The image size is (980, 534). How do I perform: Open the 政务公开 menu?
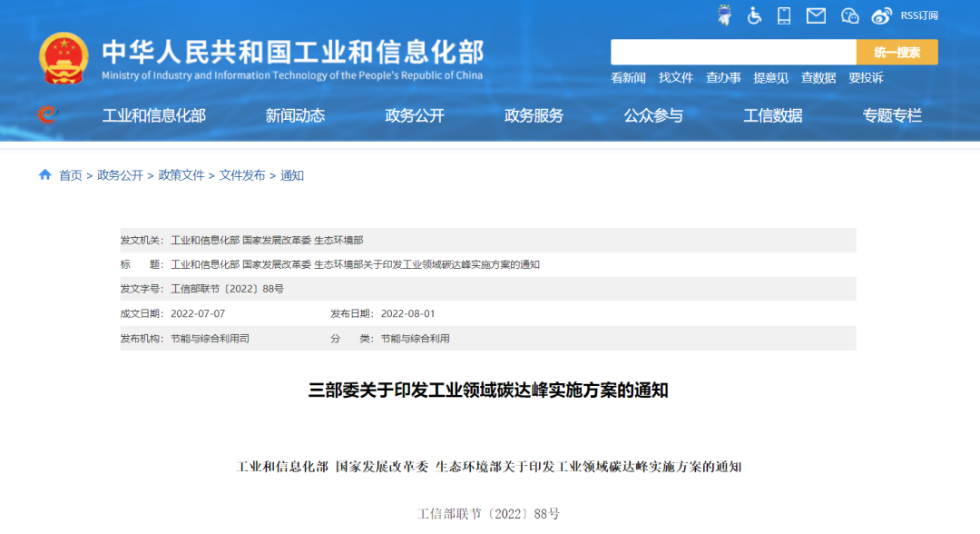pos(413,115)
